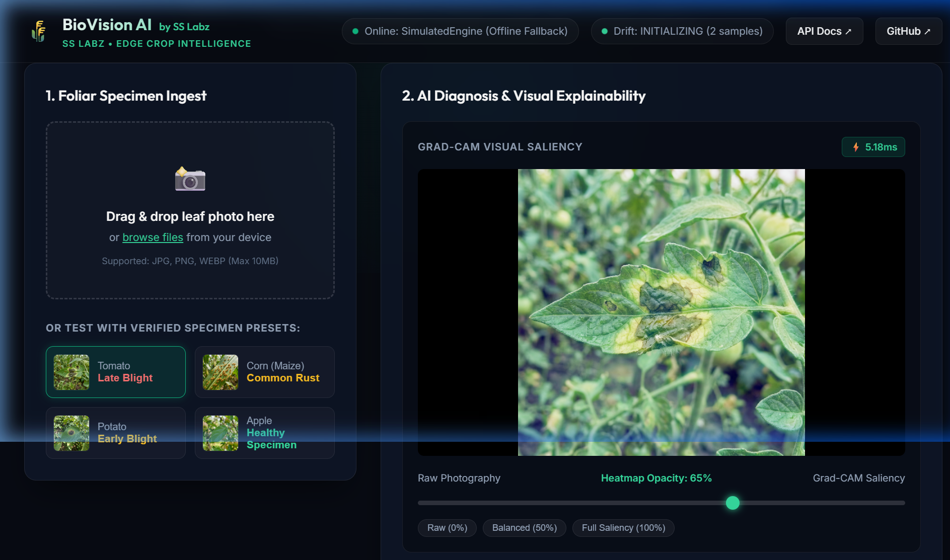
Task: Click the 'Grad-CAM Saliency' label
Action: pyautogui.click(x=859, y=478)
